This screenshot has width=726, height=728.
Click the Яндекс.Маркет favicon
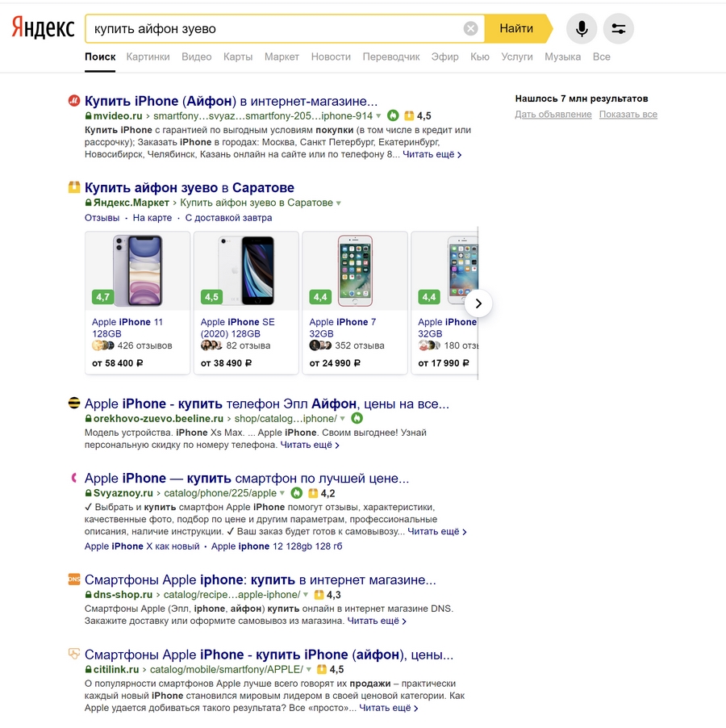click(x=74, y=187)
